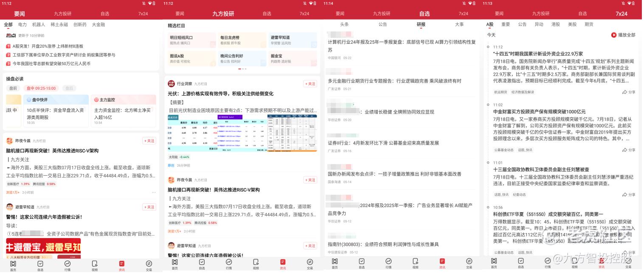
Task: Follow 避雷早知道 in the 要闻 screen
Action: coord(149,207)
